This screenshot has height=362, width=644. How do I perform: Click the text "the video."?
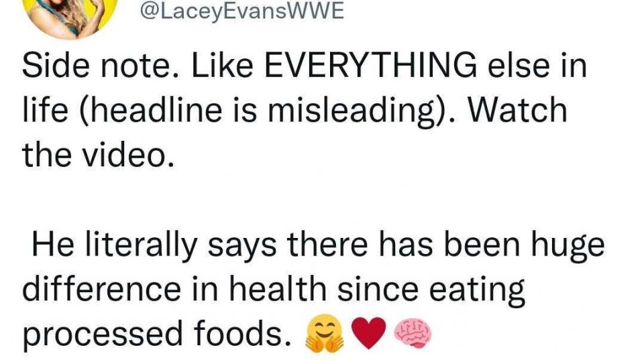pyautogui.click(x=98, y=154)
